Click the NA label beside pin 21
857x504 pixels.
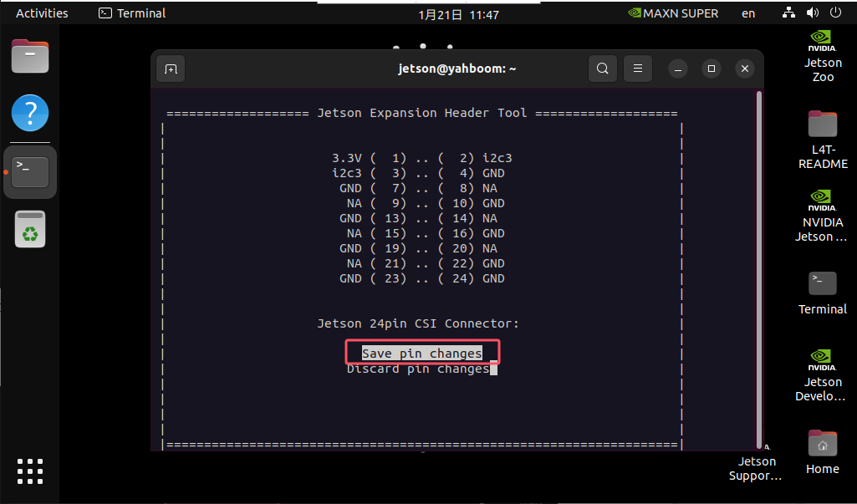[355, 263]
